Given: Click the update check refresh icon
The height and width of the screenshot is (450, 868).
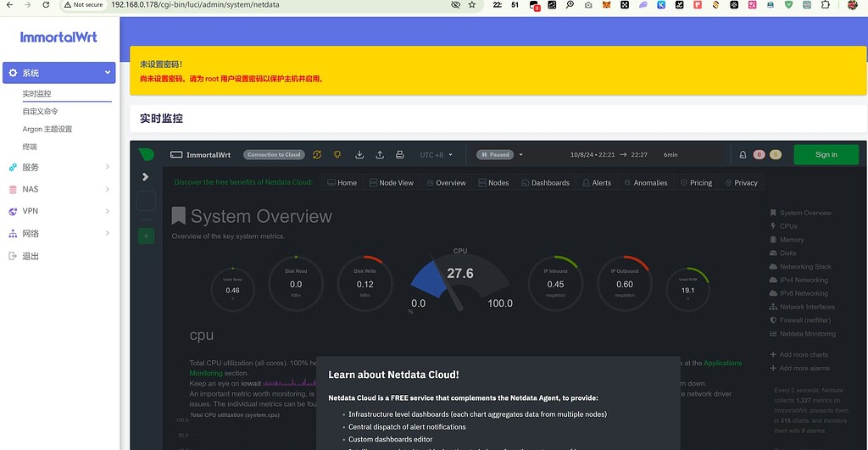Looking at the screenshot, I should click(x=317, y=155).
